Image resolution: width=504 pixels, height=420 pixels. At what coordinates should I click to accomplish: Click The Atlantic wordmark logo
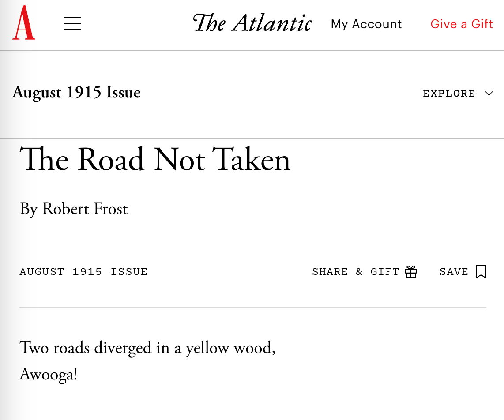pyautogui.click(x=252, y=23)
